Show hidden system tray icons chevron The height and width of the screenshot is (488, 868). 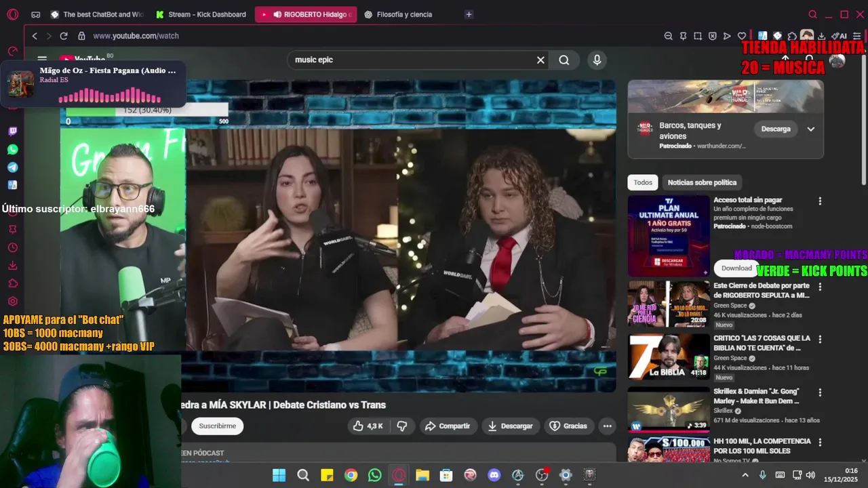(x=745, y=475)
